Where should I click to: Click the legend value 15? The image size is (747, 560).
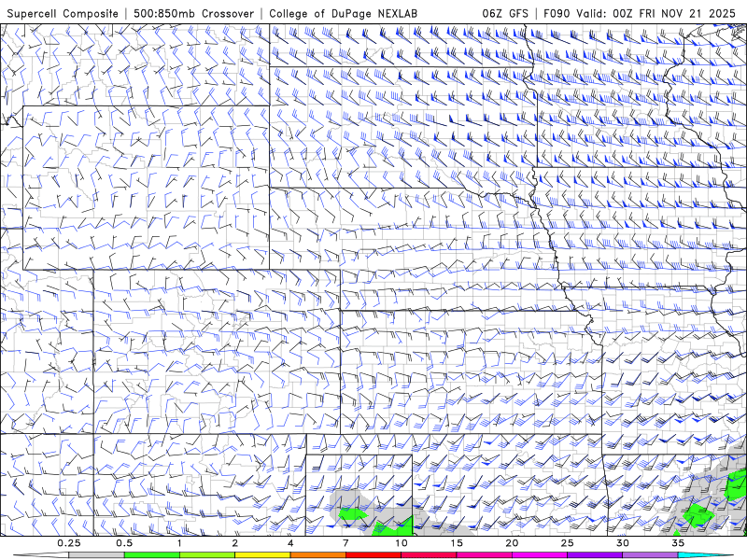pos(457,543)
